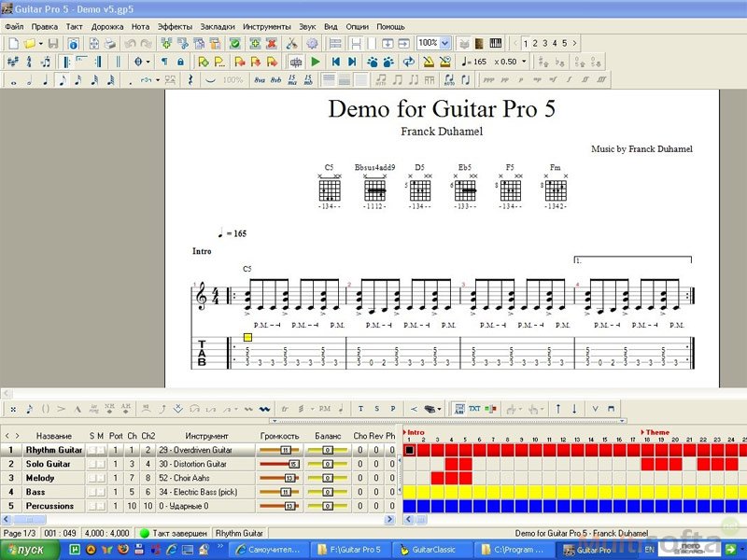The image size is (747, 560).
Task: Expand the open-file folder dropdown arrow
Action: 40,44
